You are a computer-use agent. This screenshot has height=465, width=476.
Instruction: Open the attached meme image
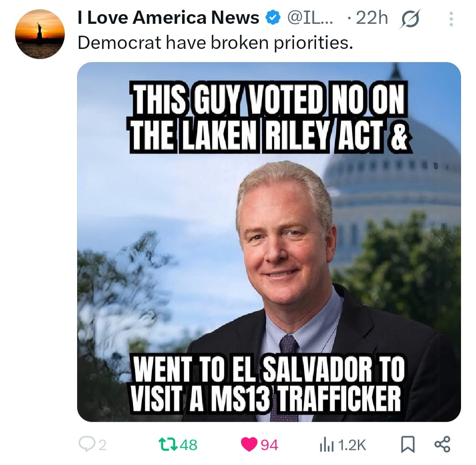[x=269, y=242]
